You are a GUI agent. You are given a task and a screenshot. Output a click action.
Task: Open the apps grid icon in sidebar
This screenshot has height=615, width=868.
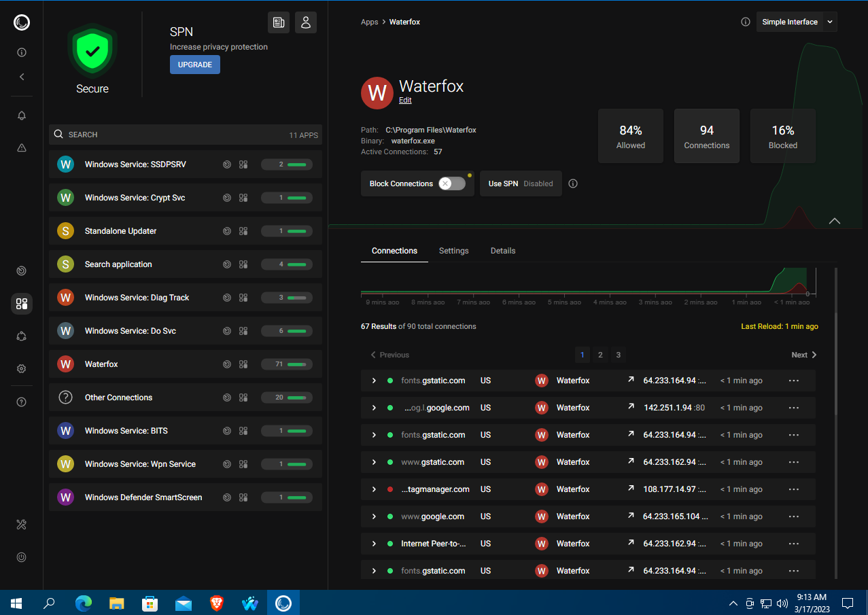pyautogui.click(x=21, y=304)
